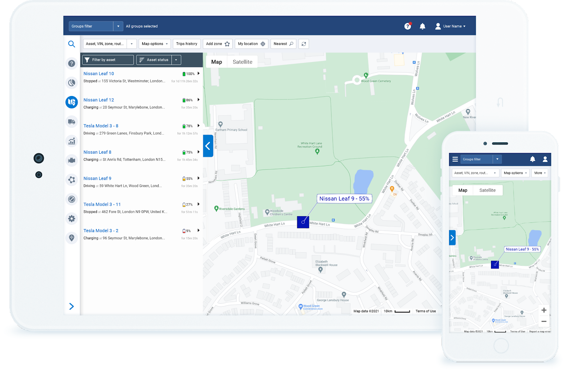Click White Hart Lane Recreation Ground pin
This screenshot has width=588, height=371.
click(317, 151)
